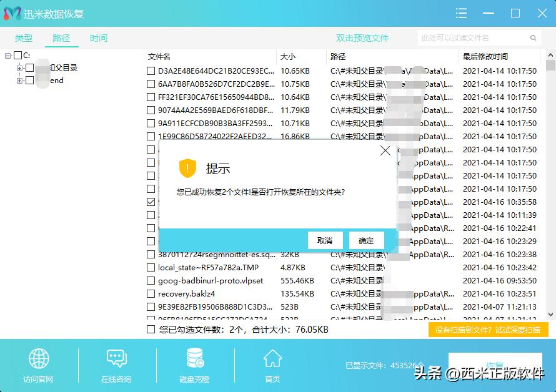Switch to the 类型 tab
Viewport: 556px width, 392px height.
pyautogui.click(x=24, y=37)
